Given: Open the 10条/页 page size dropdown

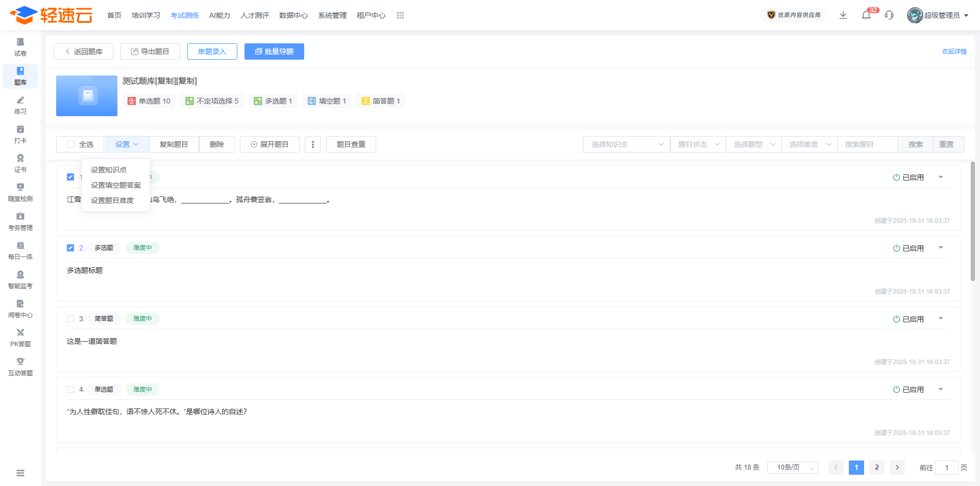Looking at the screenshot, I should [792, 468].
